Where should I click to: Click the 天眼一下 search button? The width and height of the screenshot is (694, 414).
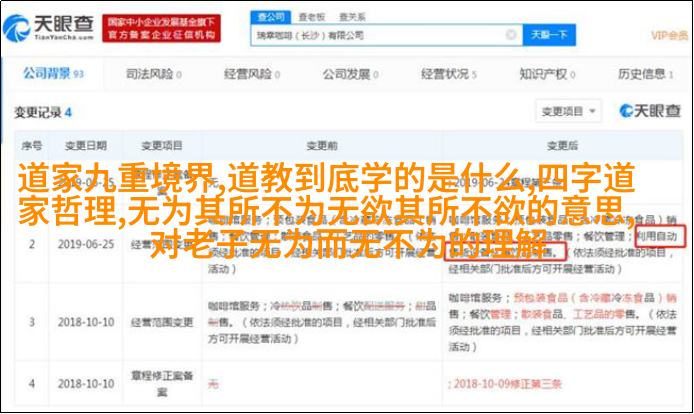(549, 35)
